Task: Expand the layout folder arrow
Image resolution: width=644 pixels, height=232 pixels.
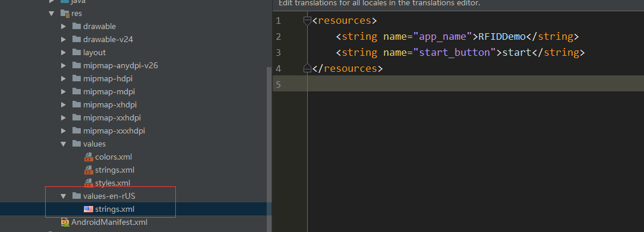Action: point(63,52)
